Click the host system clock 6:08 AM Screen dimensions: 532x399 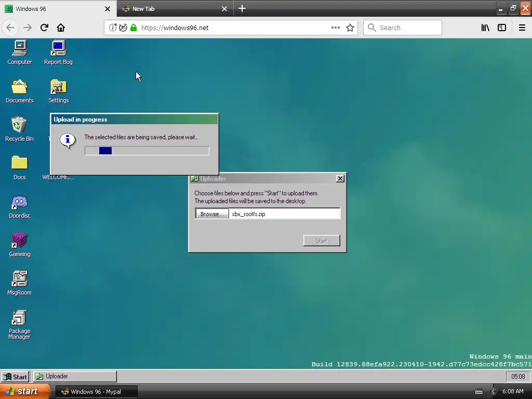coord(513,392)
